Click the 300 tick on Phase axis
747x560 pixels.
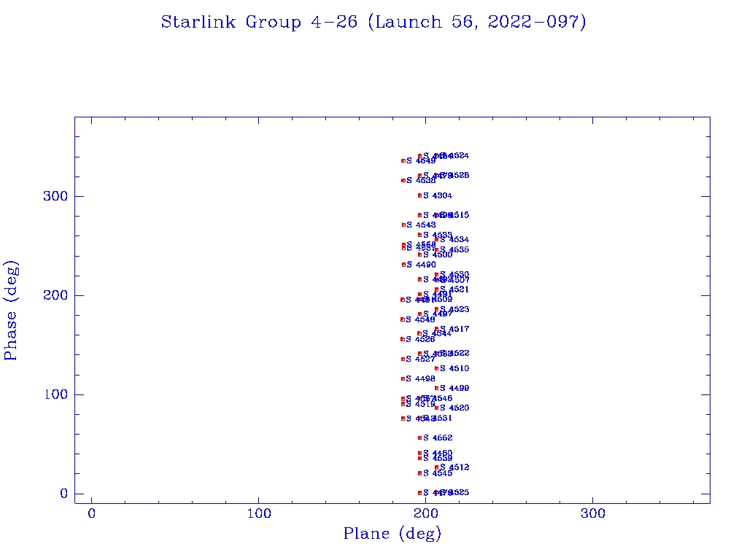pyautogui.click(x=55, y=196)
